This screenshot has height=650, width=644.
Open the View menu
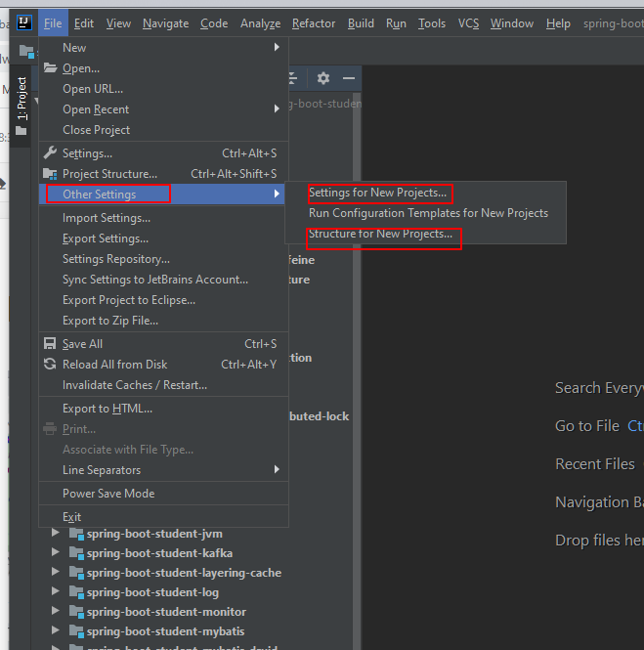coord(118,23)
